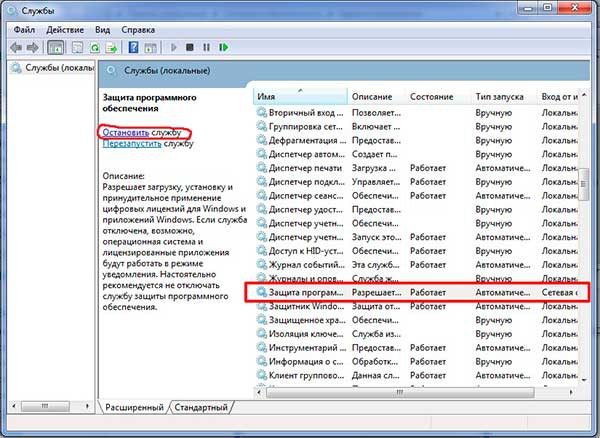This screenshot has height=438, width=600.
Task: Click left arrow of list horizontal scrollbar
Action: point(259,392)
